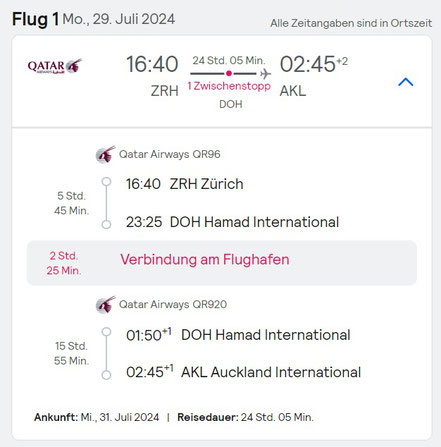
Task: Click the Qatar Airways QR96 flight label
Action: coord(170,154)
